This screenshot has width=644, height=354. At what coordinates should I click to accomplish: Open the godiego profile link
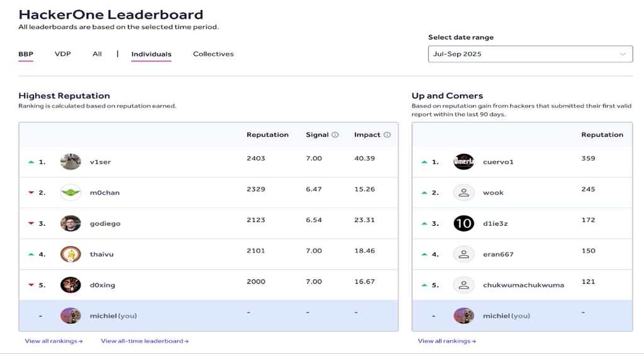[x=105, y=223]
